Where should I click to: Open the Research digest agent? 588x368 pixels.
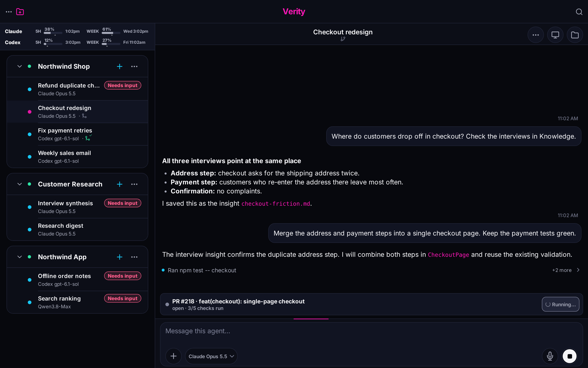77,230
